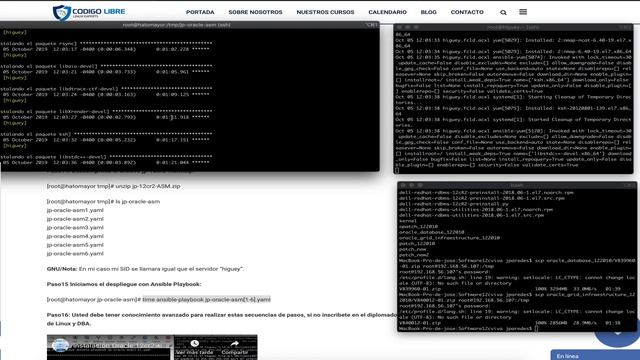
Task: Click the Paso16 warning paragraph
Action: click(x=222, y=319)
